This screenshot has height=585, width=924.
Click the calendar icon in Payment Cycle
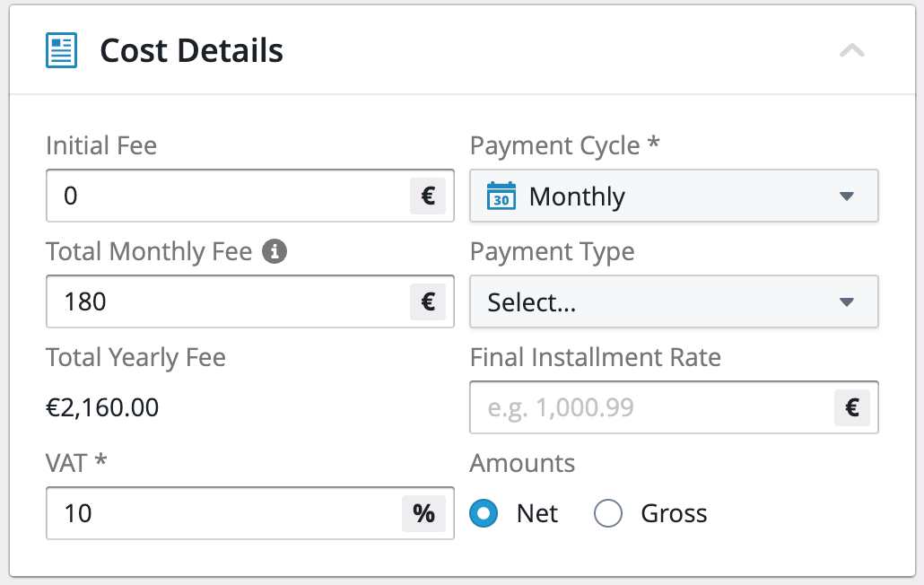501,196
